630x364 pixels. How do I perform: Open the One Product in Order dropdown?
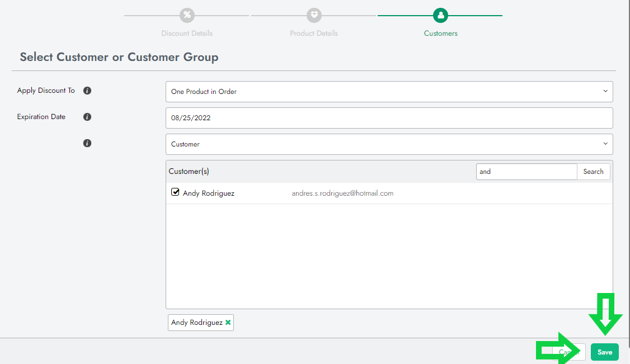point(389,92)
